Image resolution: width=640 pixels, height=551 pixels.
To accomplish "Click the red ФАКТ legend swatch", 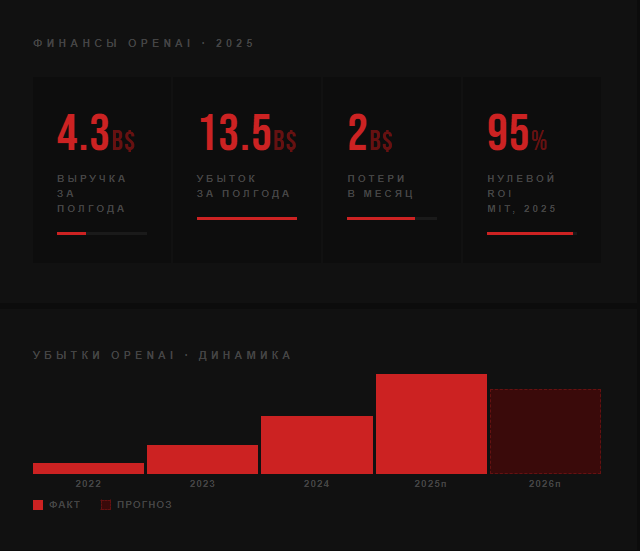I will coord(38,505).
